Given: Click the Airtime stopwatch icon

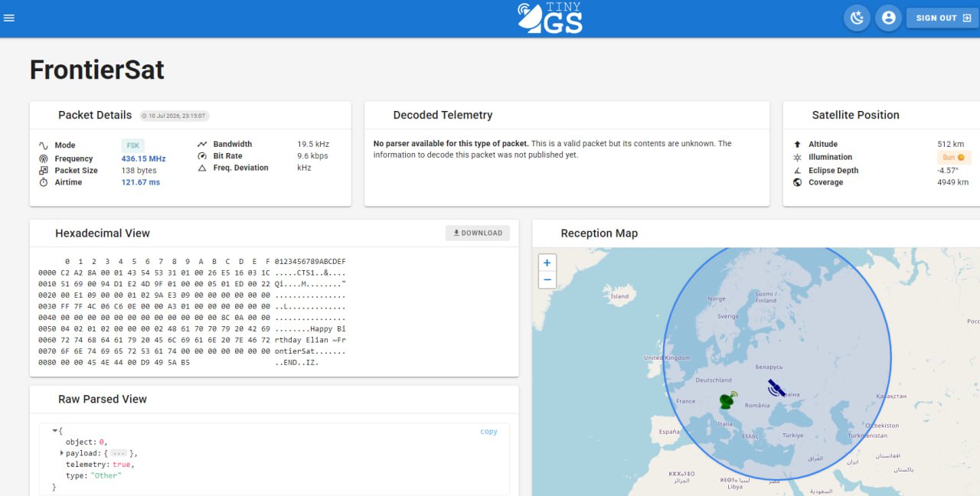Looking at the screenshot, I should [44, 182].
